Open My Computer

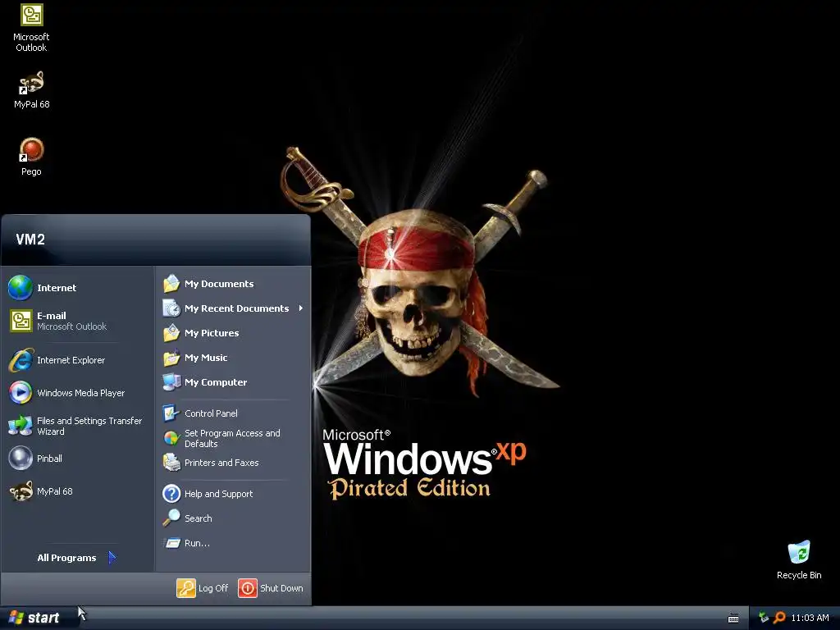pyautogui.click(x=233, y=382)
